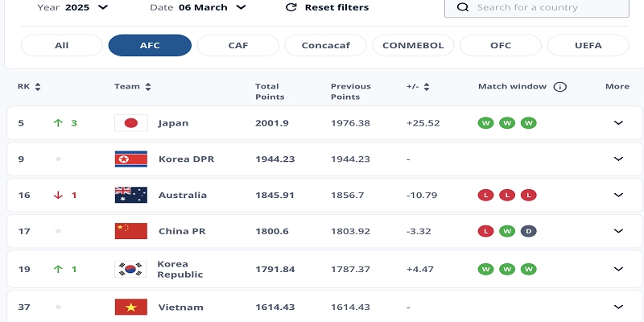This screenshot has height=322, width=644.
Task: Click the Match window info icon
Action: pos(560,87)
